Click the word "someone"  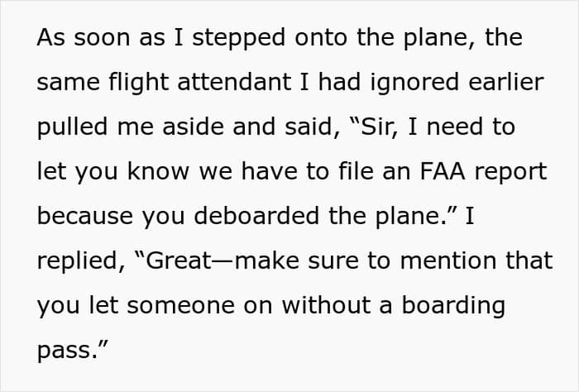181,306
